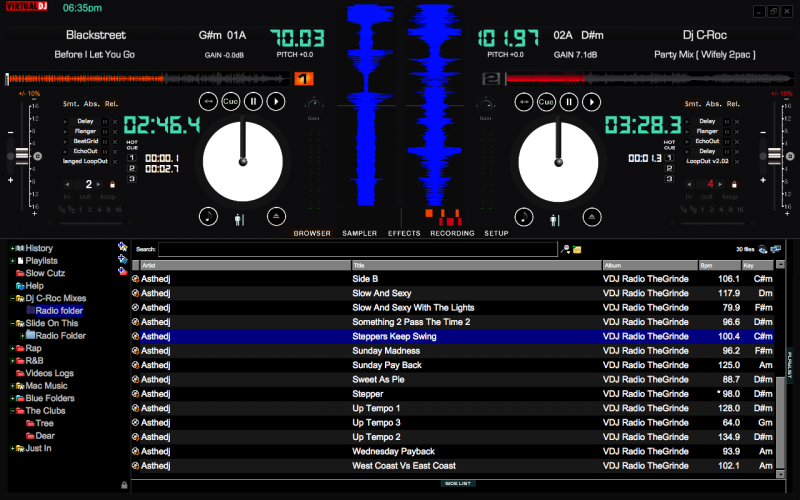Click the left deck sync arrows button
This screenshot has height=500, width=800.
coord(208,102)
